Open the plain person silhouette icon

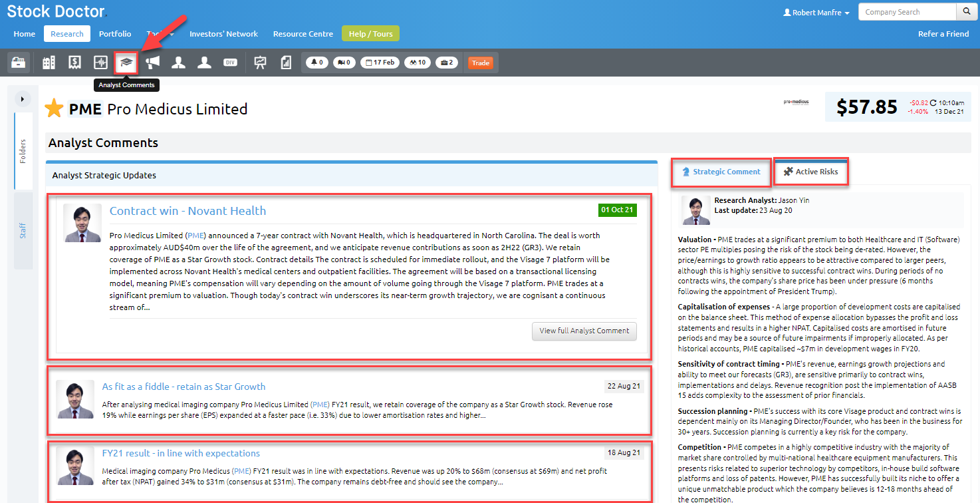[204, 63]
